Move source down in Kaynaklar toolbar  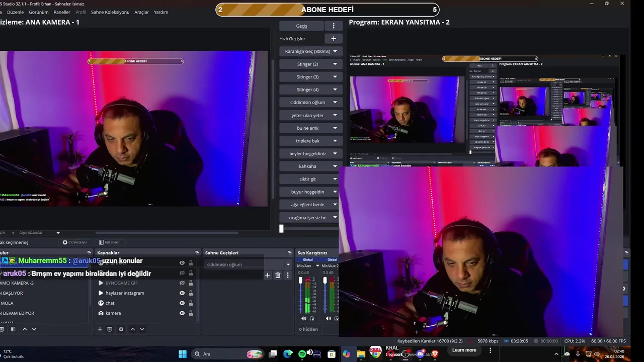tap(142, 329)
